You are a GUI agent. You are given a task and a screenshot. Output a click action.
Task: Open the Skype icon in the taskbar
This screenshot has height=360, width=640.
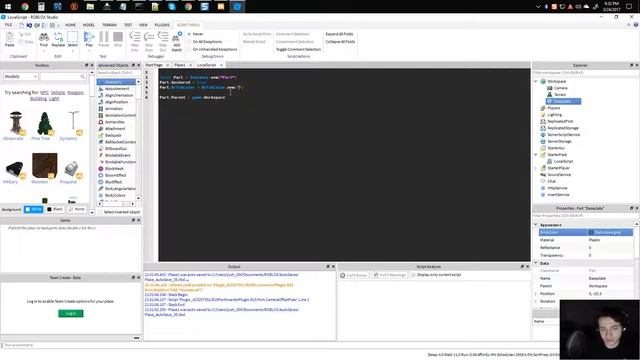coord(172,7)
